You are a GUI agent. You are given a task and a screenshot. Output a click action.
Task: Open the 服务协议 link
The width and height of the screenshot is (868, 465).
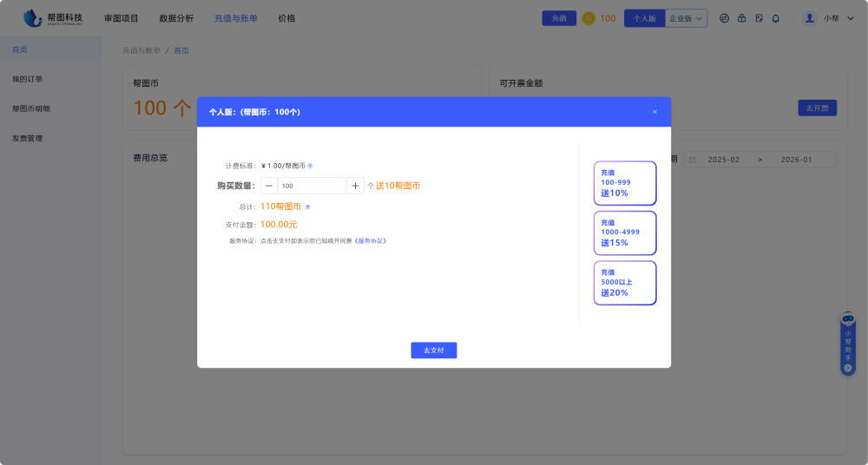pyautogui.click(x=370, y=241)
